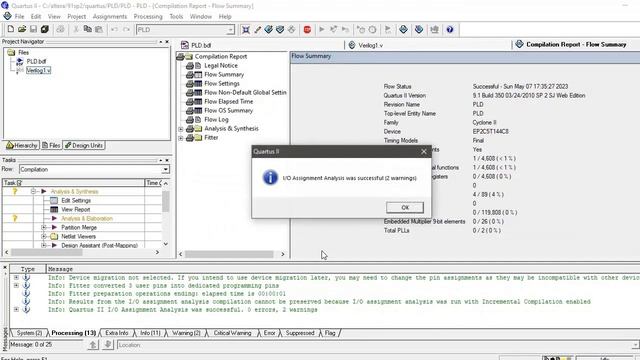This screenshot has width=640, height=360.
Task: Open the Processing menu
Action: click(x=148, y=16)
